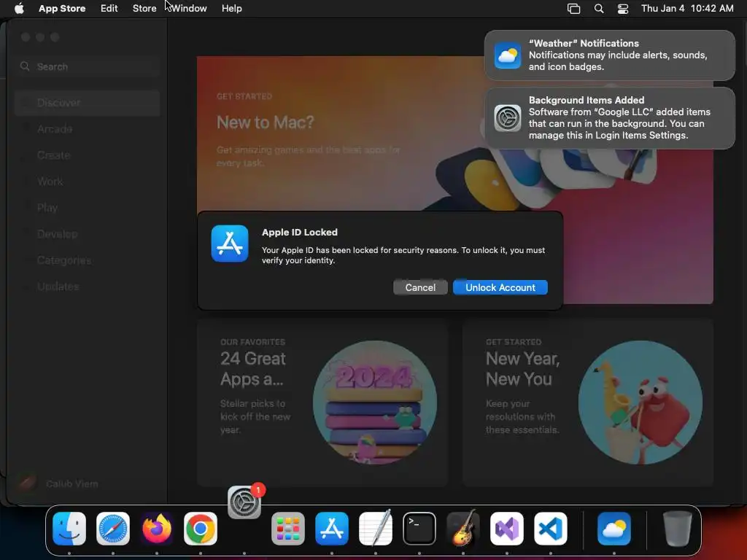This screenshot has height=560, width=747.
Task: Select Arcade in the sidebar
Action: tap(88, 129)
